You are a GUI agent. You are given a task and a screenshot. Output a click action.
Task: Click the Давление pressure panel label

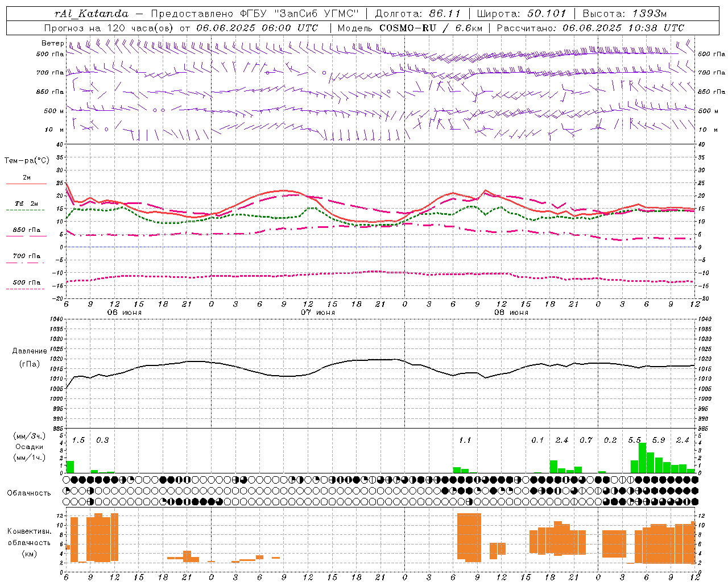click(30, 351)
